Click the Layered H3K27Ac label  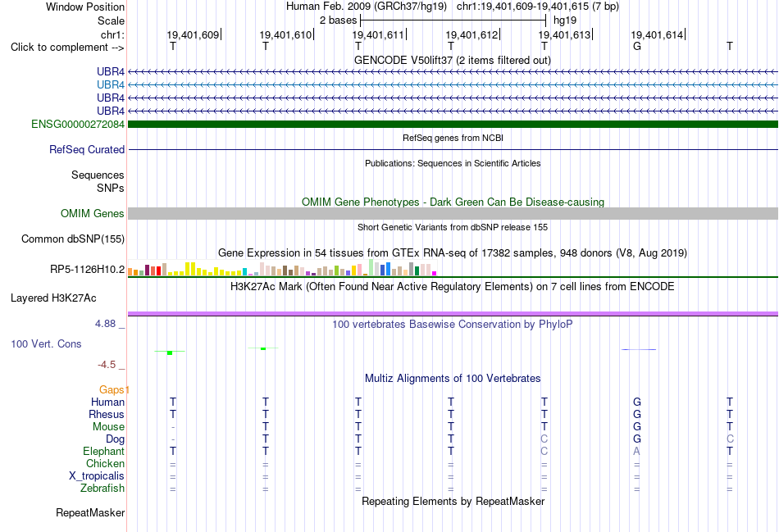[53, 298]
